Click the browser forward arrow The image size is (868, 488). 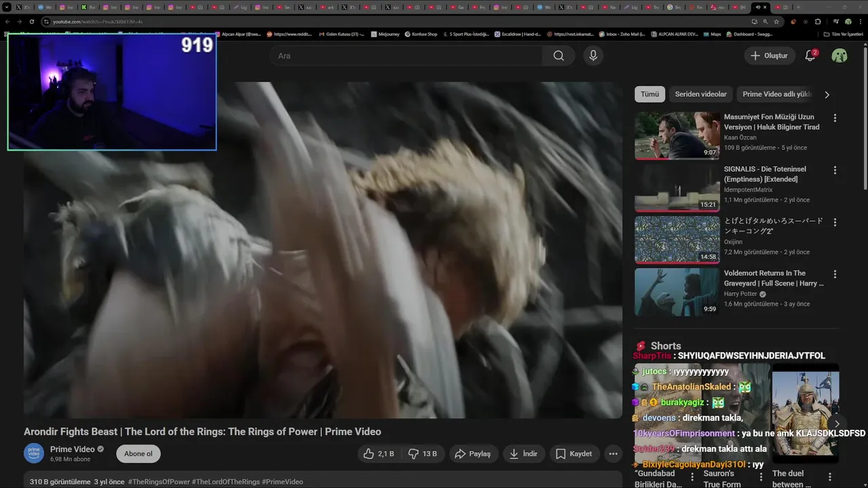pos(20,22)
